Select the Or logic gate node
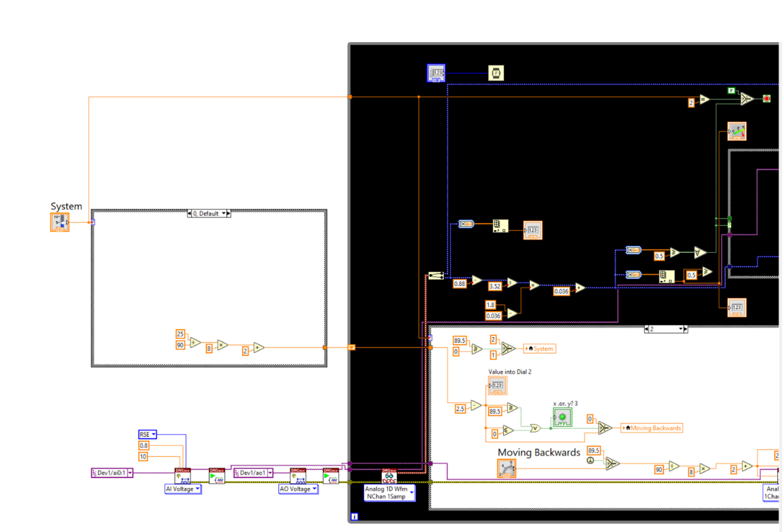 coord(535,428)
